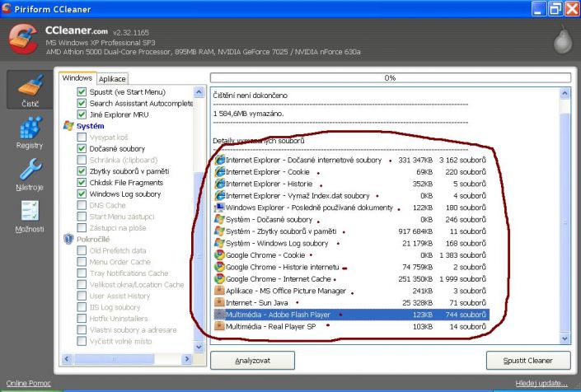Viewport: 581px width, 392px height.
Task: Click the Pokročilé shield icon
Action: click(x=68, y=239)
